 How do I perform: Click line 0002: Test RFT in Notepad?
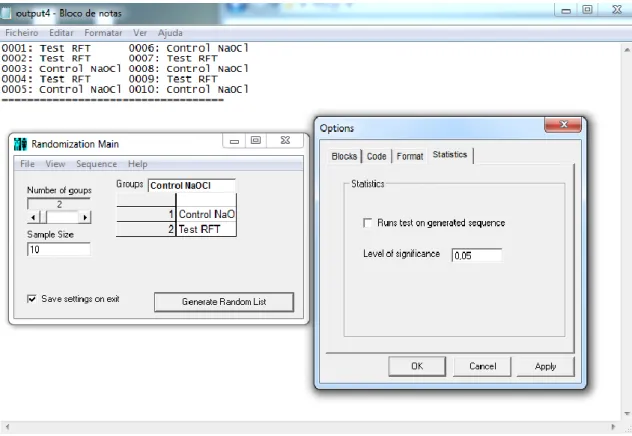[x=46, y=58]
